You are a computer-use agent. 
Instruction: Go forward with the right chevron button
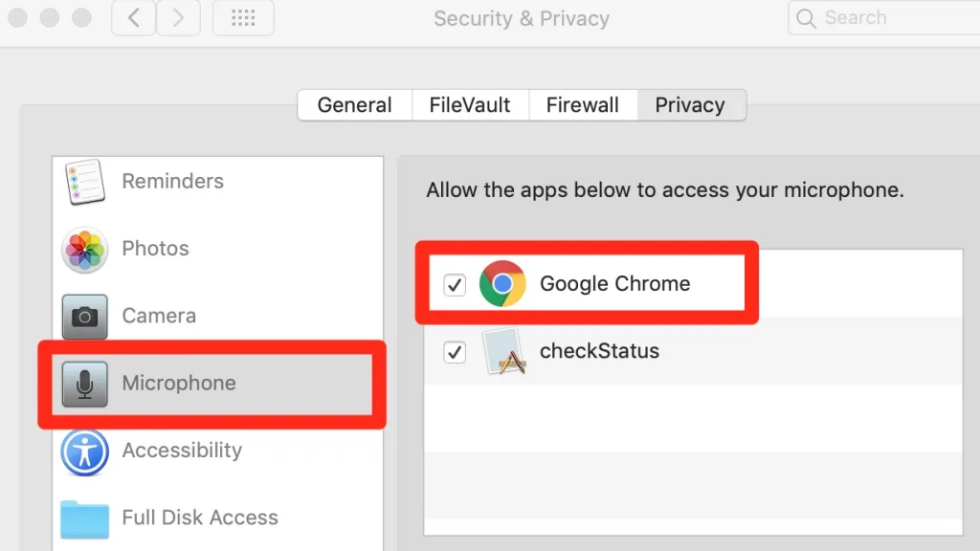point(178,18)
